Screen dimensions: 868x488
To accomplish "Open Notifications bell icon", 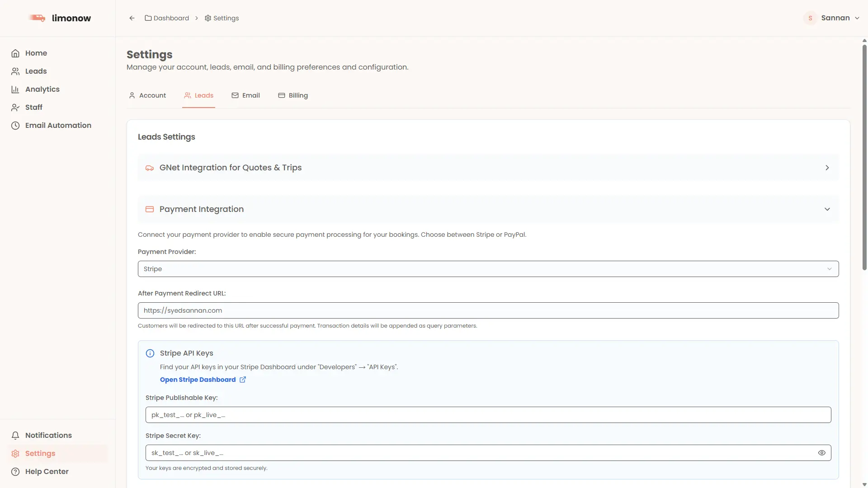I will pyautogui.click(x=15, y=436).
